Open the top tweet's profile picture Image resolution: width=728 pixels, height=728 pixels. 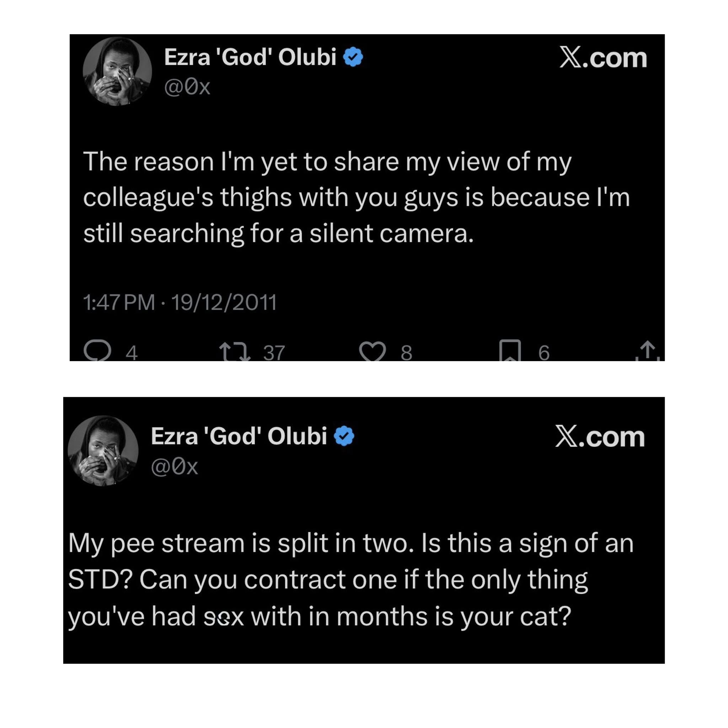point(117,71)
